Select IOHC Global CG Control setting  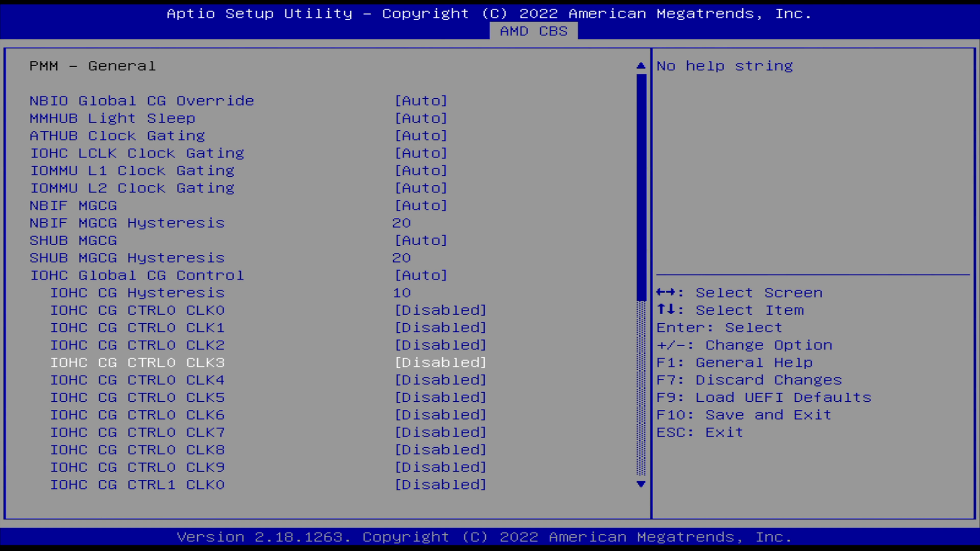137,275
